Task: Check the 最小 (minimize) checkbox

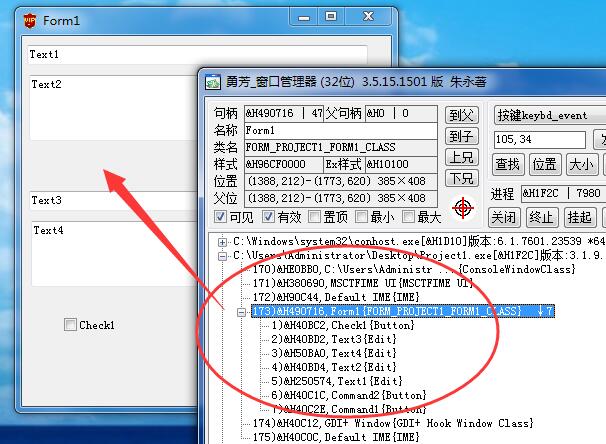Action: [x=361, y=217]
